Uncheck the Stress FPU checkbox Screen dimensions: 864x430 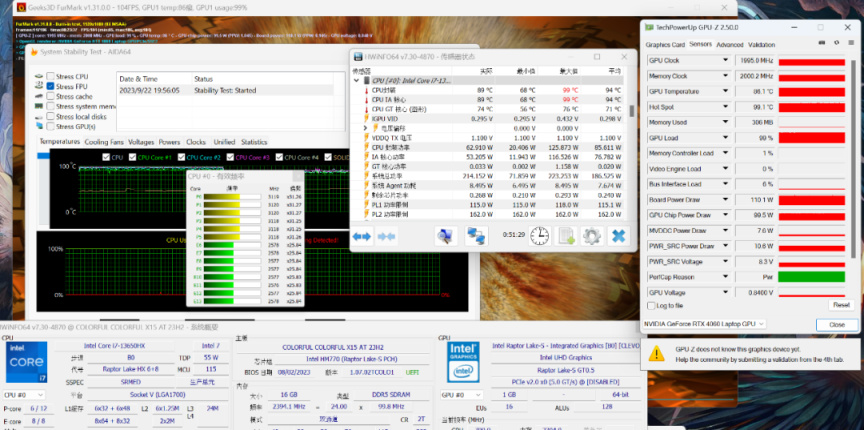point(50,86)
